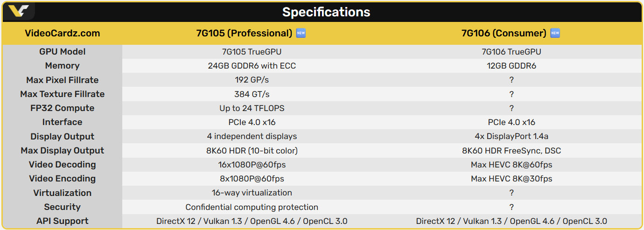Select the 7G106 (Consumer) column header

(504, 33)
